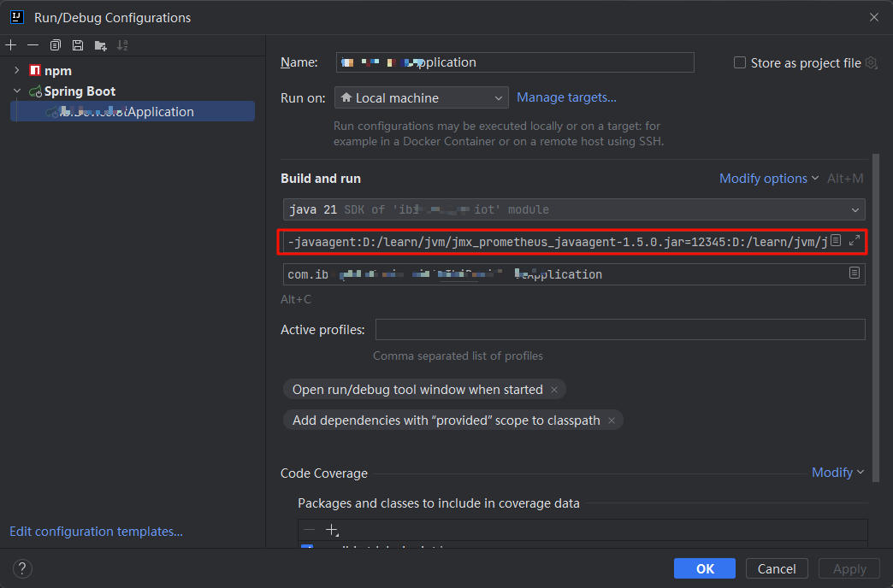This screenshot has width=893, height=588.
Task: Click the Manage targets link
Action: click(566, 97)
